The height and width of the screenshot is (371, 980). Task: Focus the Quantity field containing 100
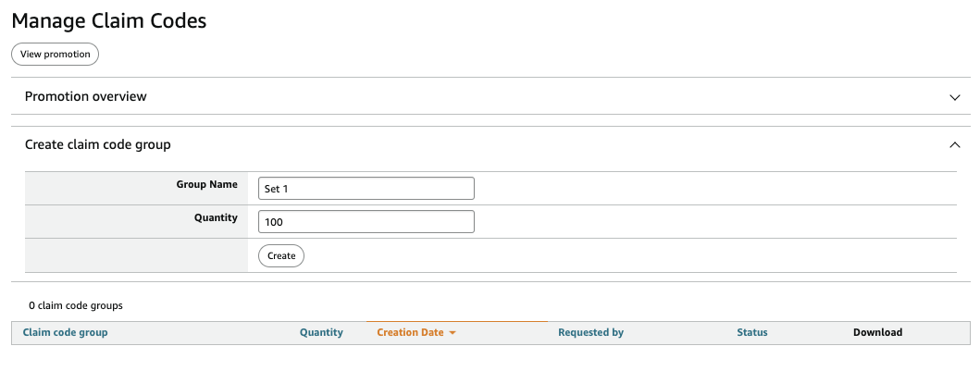coord(366,222)
